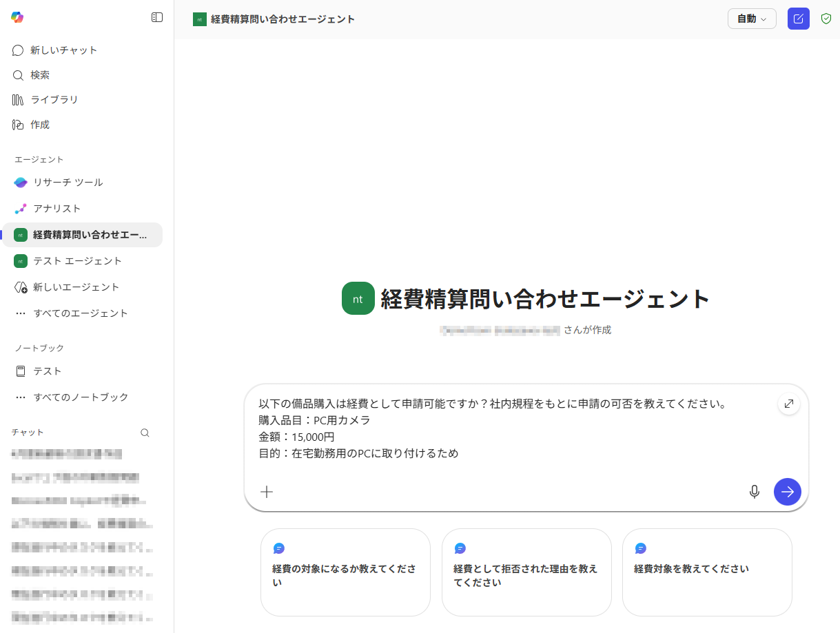Viewport: 840px width, 633px height.
Task: Click the microphone voice input icon
Action: [755, 492]
